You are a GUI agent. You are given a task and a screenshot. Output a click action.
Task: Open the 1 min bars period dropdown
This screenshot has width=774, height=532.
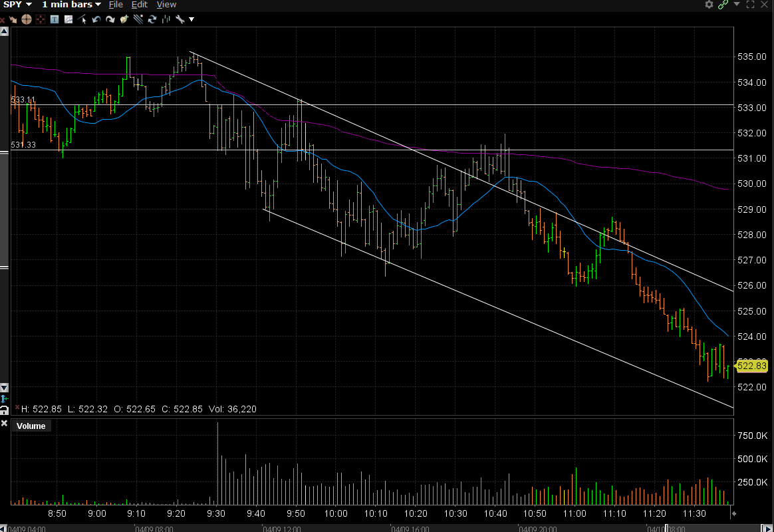point(71,5)
